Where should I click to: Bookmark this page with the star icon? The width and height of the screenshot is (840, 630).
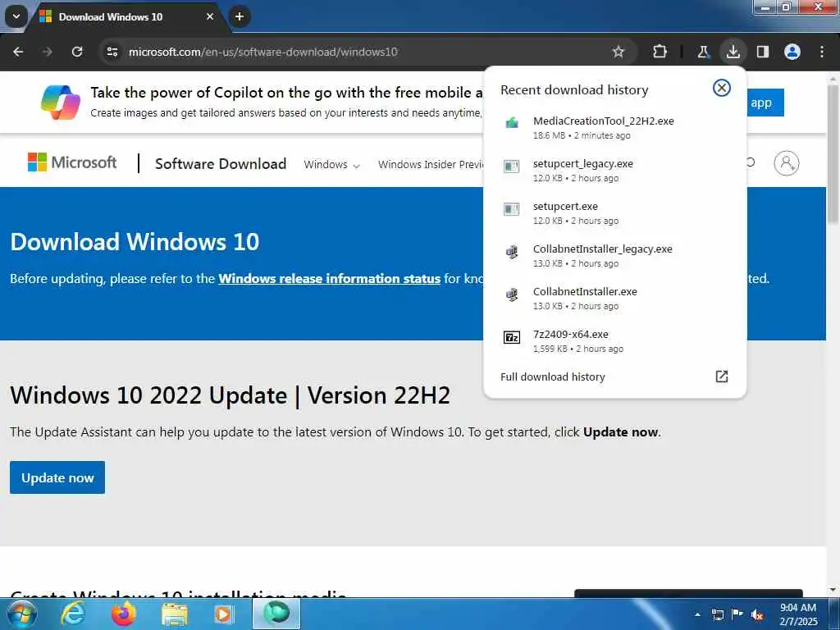click(x=619, y=52)
